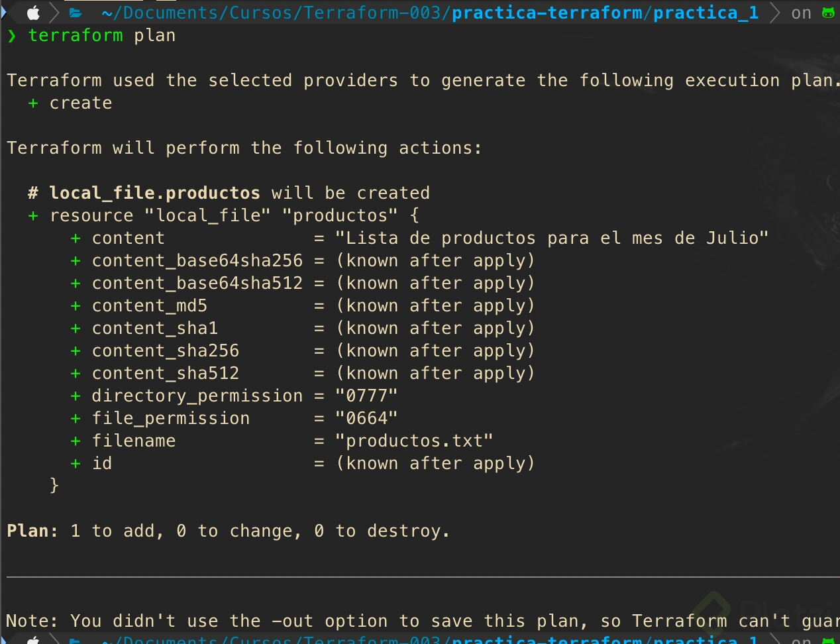The width and height of the screenshot is (840, 644).
Task: Click the practica_1 folder name in the path
Action: (x=706, y=13)
